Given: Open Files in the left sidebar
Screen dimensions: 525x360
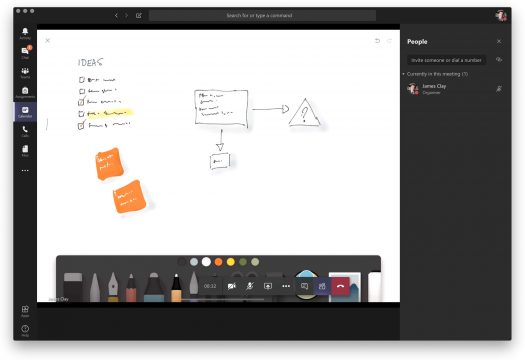Looking at the screenshot, I should [x=25, y=150].
